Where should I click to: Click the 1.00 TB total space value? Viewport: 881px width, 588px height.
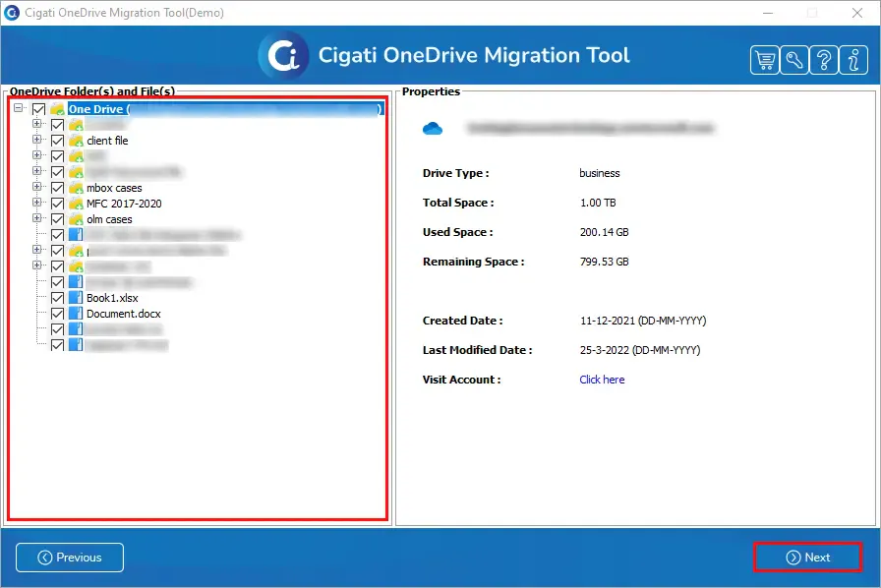(598, 203)
